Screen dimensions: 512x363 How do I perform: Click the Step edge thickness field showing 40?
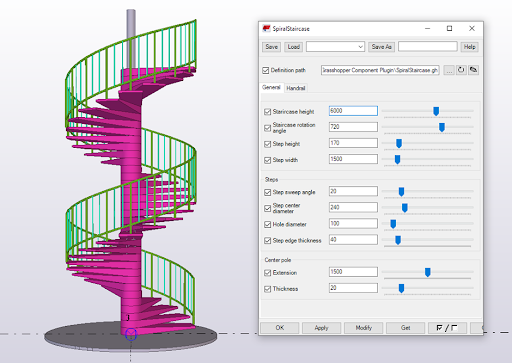(x=353, y=240)
